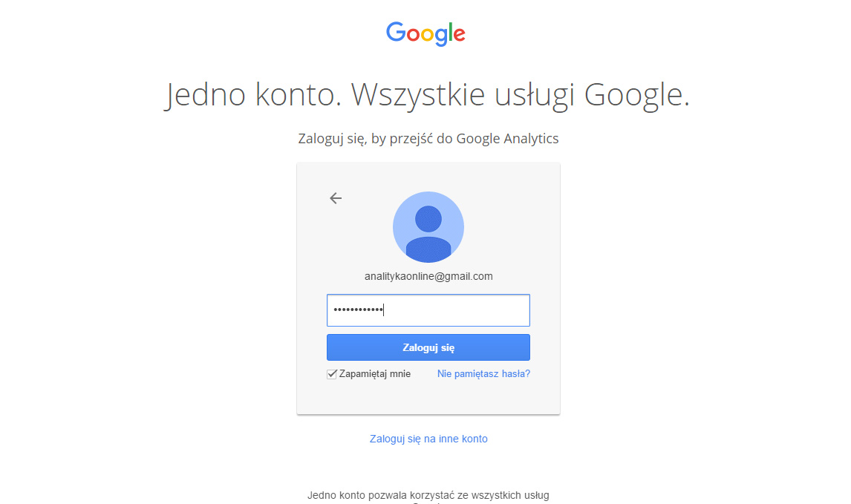Screen dimensions: 851x504
Task: Click the green letter l in the logo
Action: pyautogui.click(x=450, y=32)
